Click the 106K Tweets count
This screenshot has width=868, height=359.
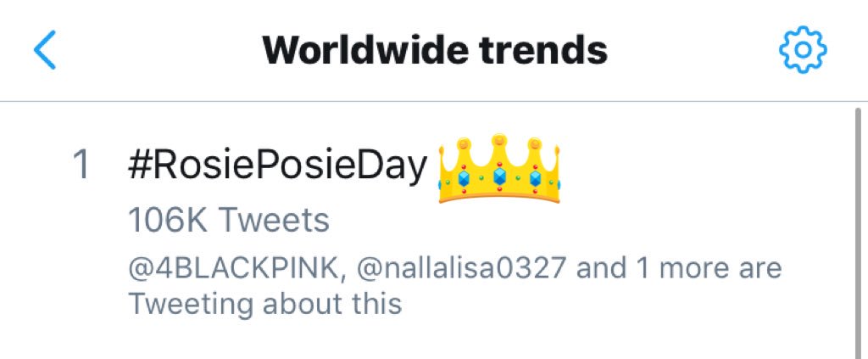pos(228,221)
